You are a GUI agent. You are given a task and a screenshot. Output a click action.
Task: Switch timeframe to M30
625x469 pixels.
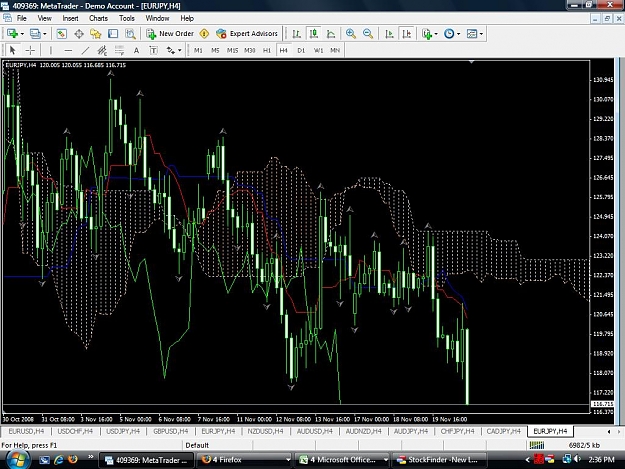point(250,50)
